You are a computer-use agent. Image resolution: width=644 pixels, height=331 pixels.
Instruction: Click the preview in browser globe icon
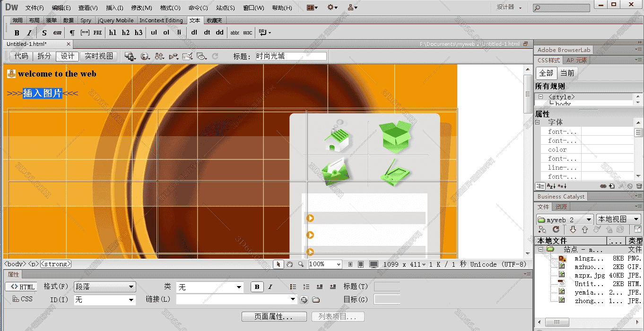click(145, 56)
